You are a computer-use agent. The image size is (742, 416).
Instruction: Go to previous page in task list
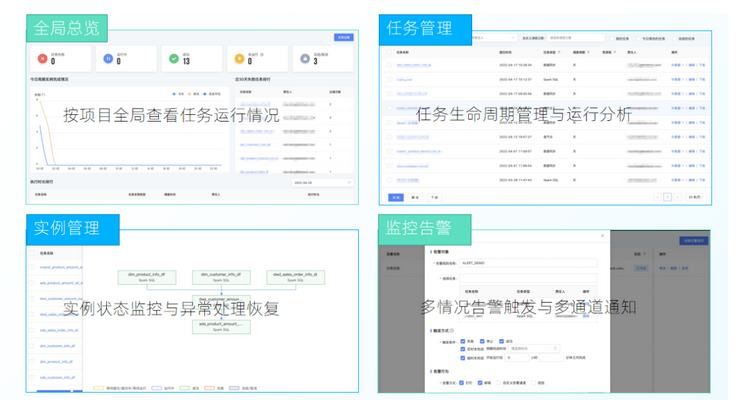(658, 197)
